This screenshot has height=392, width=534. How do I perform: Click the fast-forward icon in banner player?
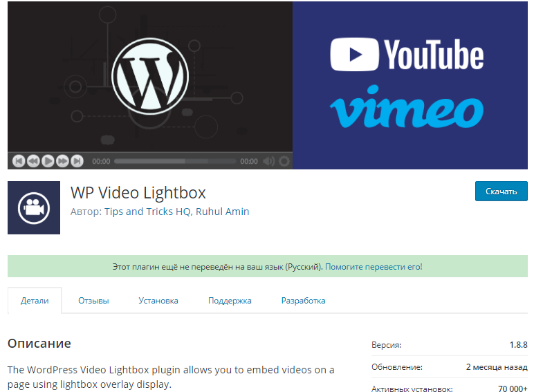[x=63, y=161]
